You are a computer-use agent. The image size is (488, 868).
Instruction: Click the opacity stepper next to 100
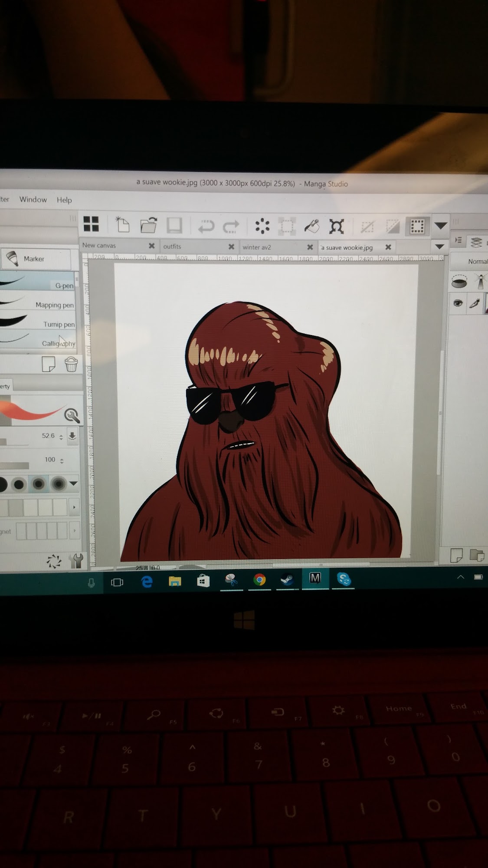[x=62, y=461]
